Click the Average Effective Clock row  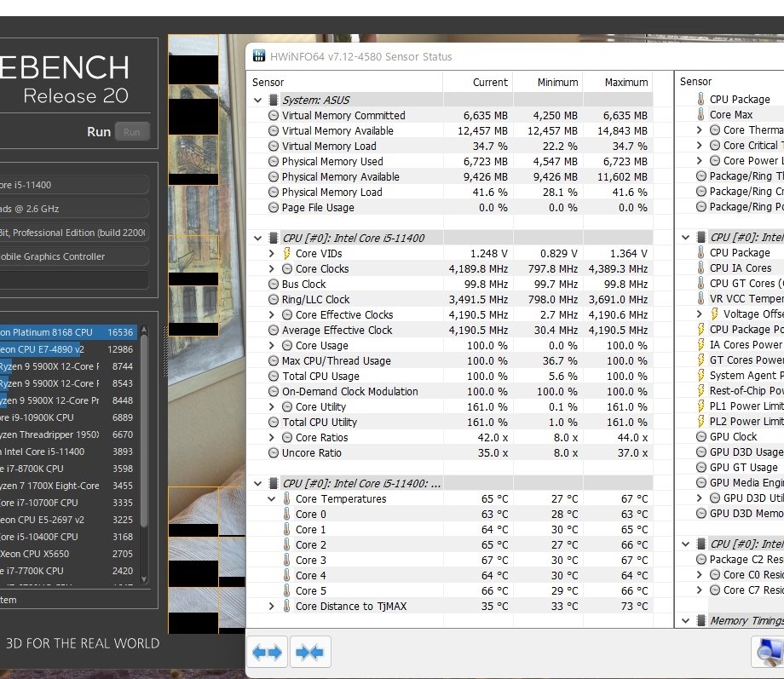pos(450,330)
